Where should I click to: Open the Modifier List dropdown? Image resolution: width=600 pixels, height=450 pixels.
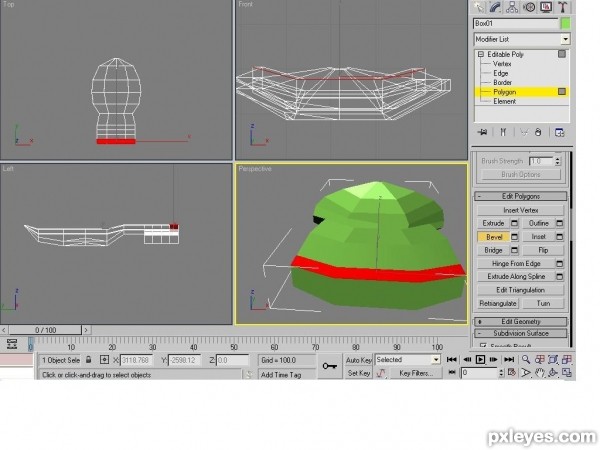click(x=565, y=39)
